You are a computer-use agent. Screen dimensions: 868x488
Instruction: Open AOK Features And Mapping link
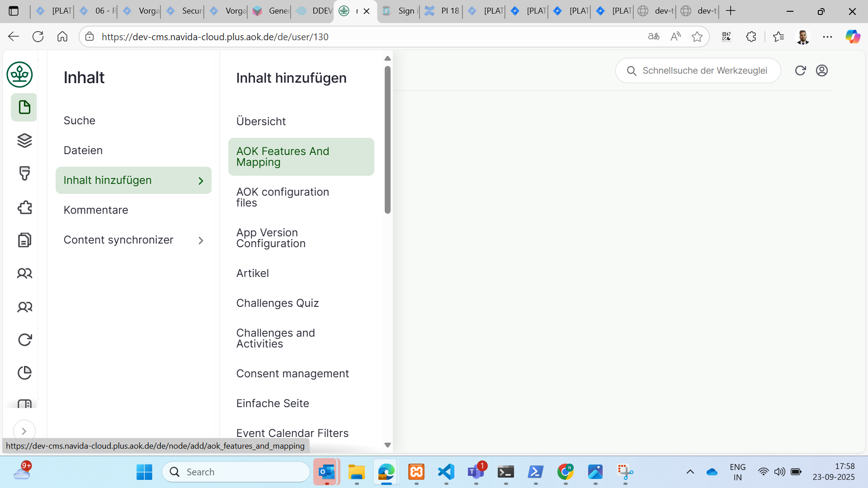[283, 157]
